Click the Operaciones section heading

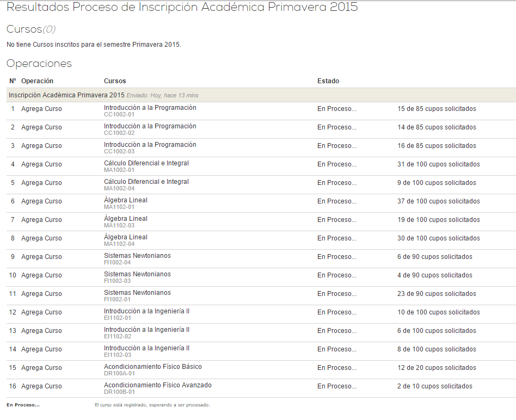39,64
